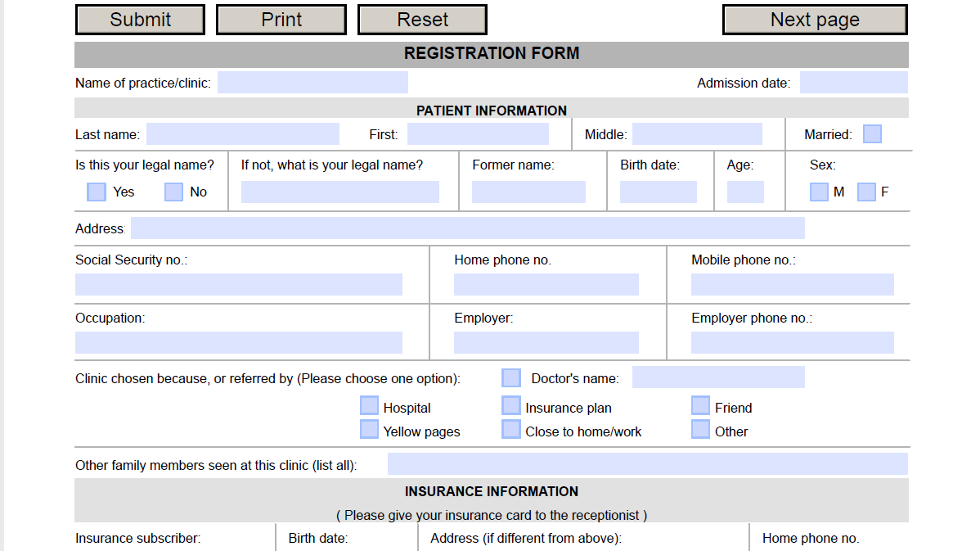980x551 pixels.
Task: Click the PATIENT INFORMATION heading
Action: [x=492, y=111]
